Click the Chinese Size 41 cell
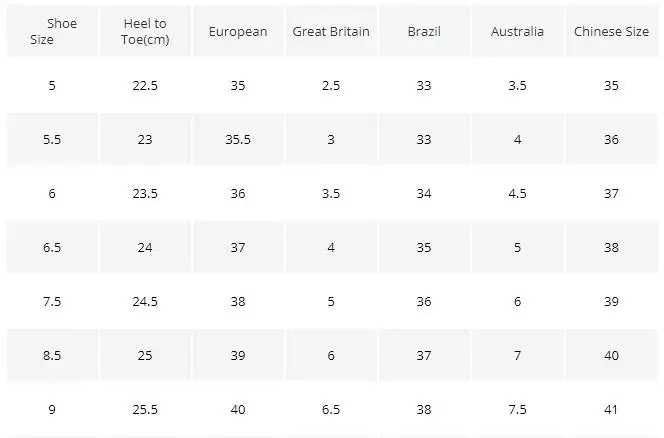This screenshot has height=438, width=664. coord(611,410)
